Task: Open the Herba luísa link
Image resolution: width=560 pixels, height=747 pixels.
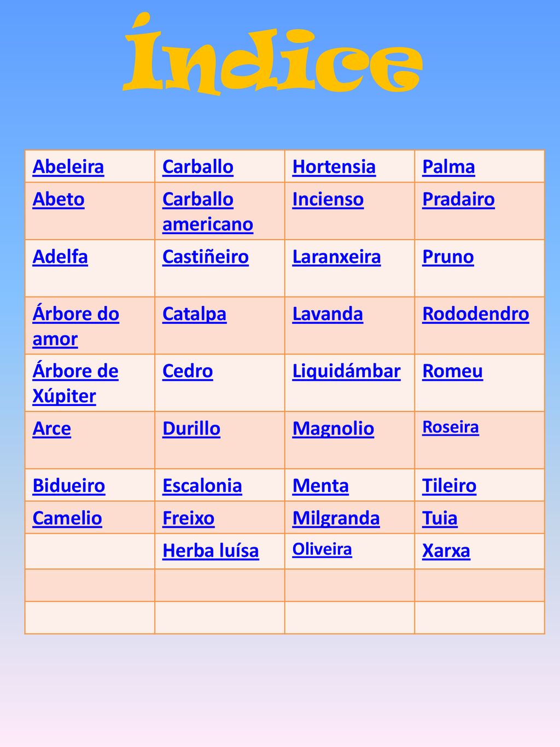Action: click(x=211, y=551)
